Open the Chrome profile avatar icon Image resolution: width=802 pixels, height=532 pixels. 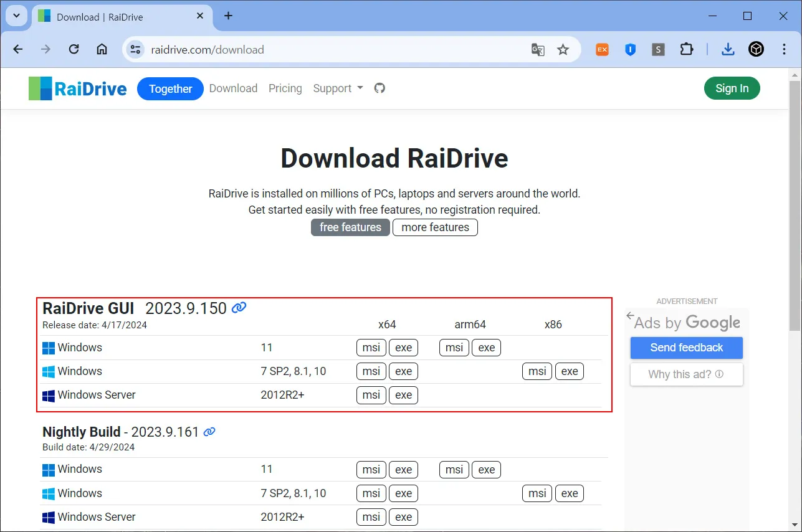756,49
